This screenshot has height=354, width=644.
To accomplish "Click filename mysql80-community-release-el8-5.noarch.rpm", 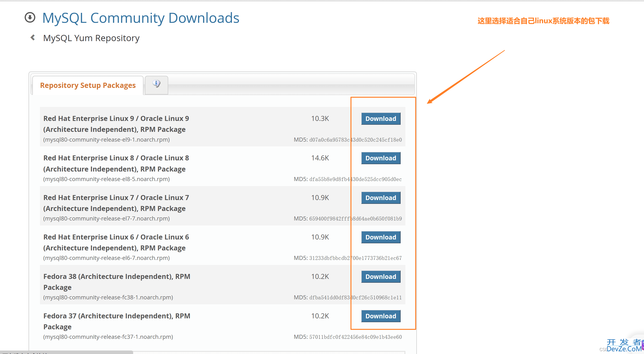I will point(107,179).
